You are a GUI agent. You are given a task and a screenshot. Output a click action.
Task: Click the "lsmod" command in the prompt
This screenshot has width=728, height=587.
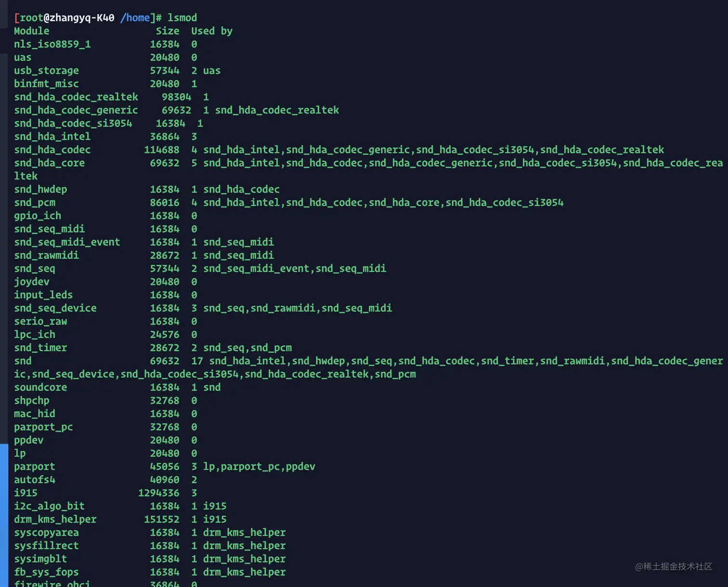click(182, 18)
